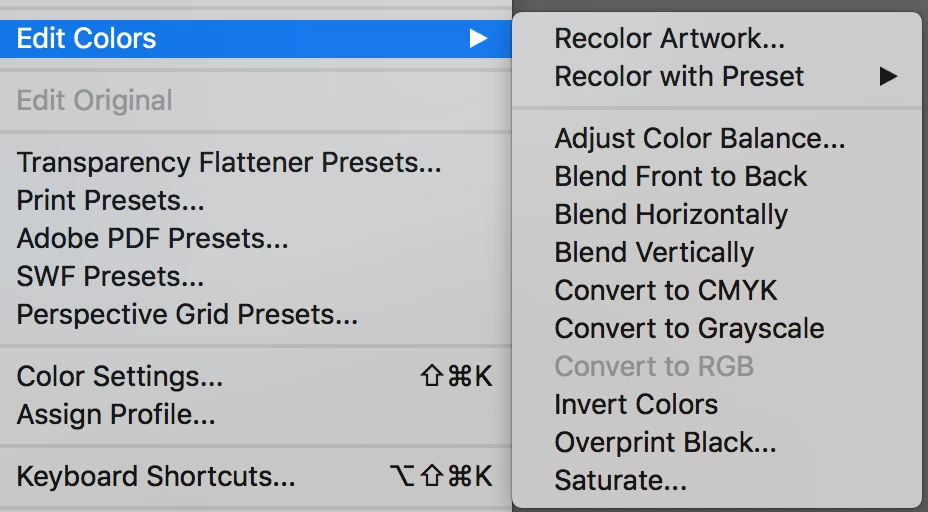Open Transparency Flattener Presets...

click(x=256, y=162)
